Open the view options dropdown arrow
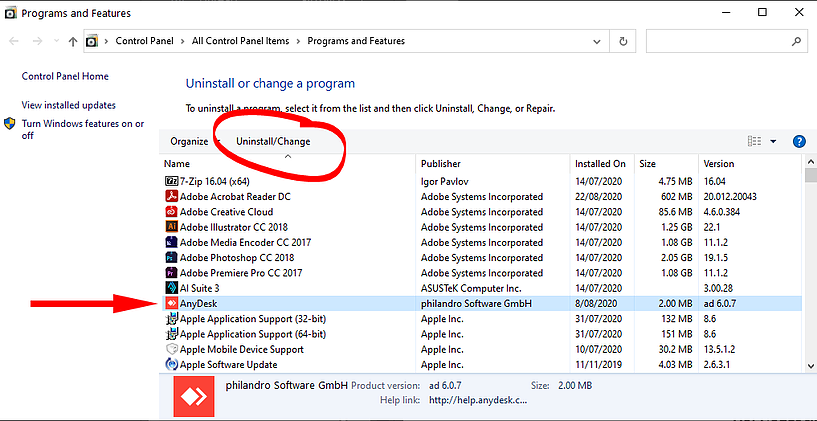Image resolution: width=817 pixels, height=421 pixels. click(x=773, y=141)
